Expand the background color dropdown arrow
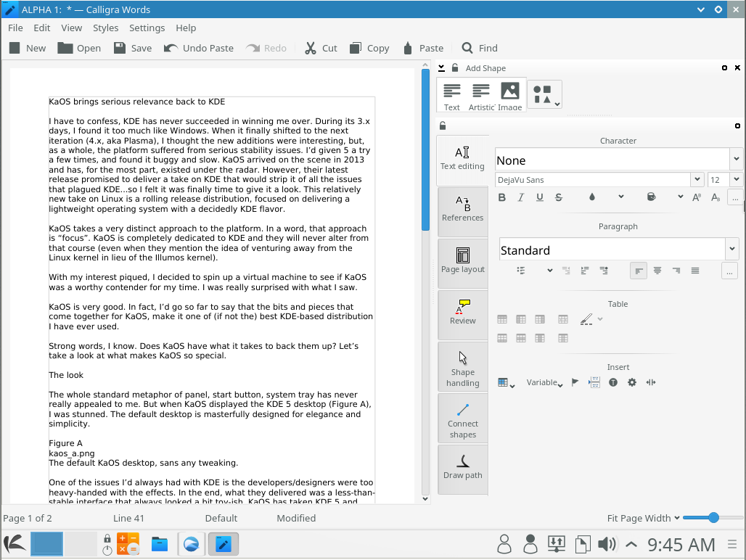The image size is (746, 560). (681, 197)
